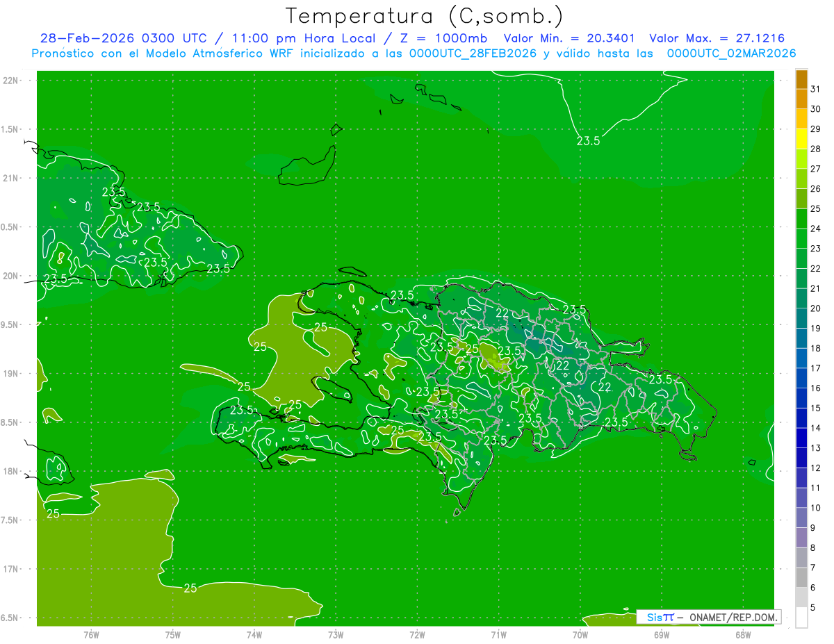834x644 pixels.
Task: Click the 'Temperatura (C,somb.)' map title
Action: tap(425, 16)
